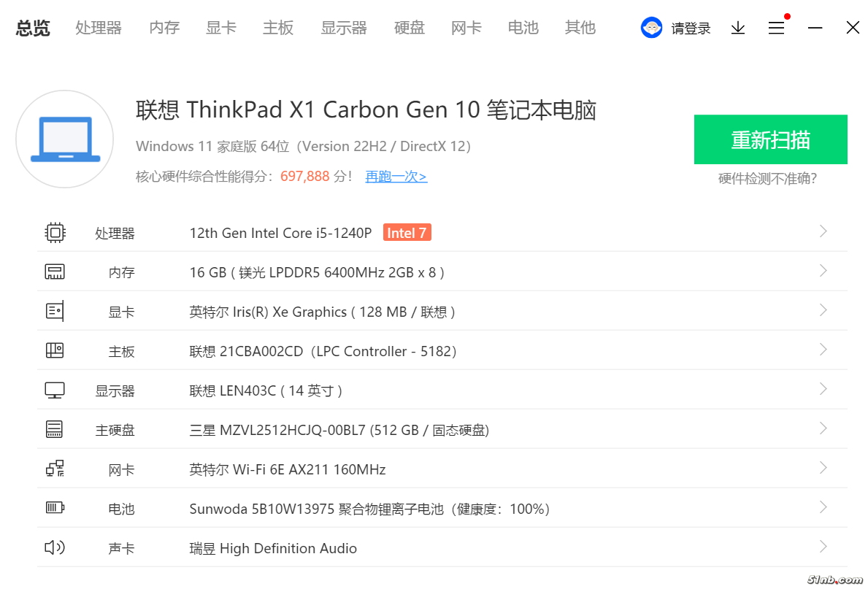Switch to the 处理器 tab
Screen dimensions: 868x589
(x=99, y=28)
